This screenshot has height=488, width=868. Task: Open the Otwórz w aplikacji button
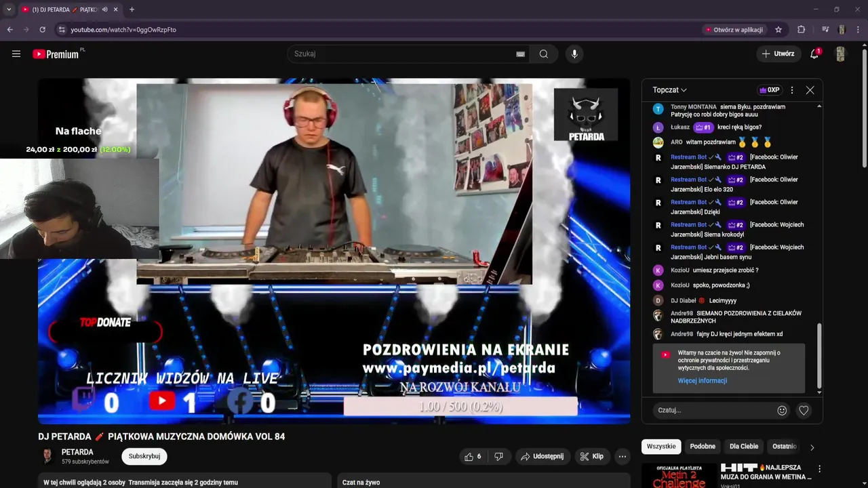click(x=734, y=30)
